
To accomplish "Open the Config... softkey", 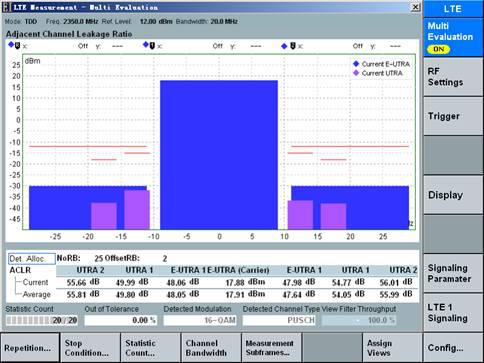I will coord(453,348).
